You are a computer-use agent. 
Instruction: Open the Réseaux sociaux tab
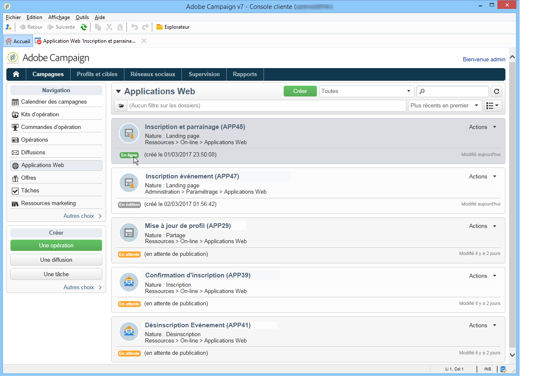[x=153, y=74]
